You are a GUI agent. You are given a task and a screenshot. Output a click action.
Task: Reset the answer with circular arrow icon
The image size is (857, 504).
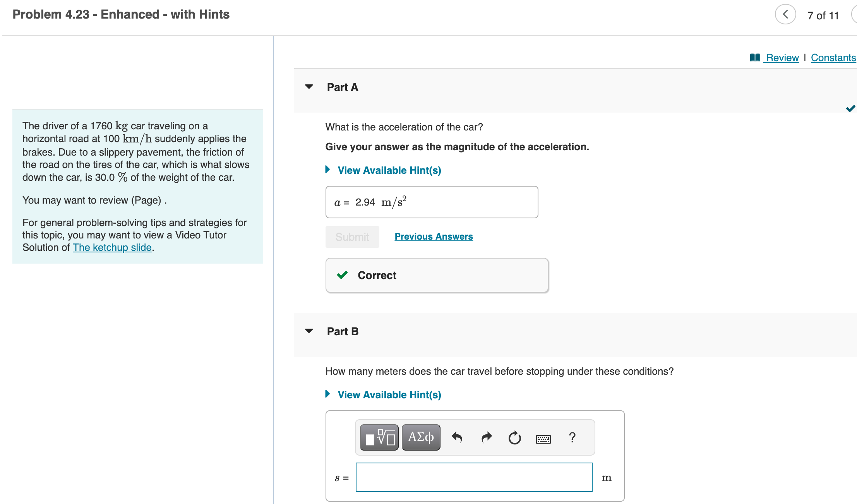click(x=514, y=438)
